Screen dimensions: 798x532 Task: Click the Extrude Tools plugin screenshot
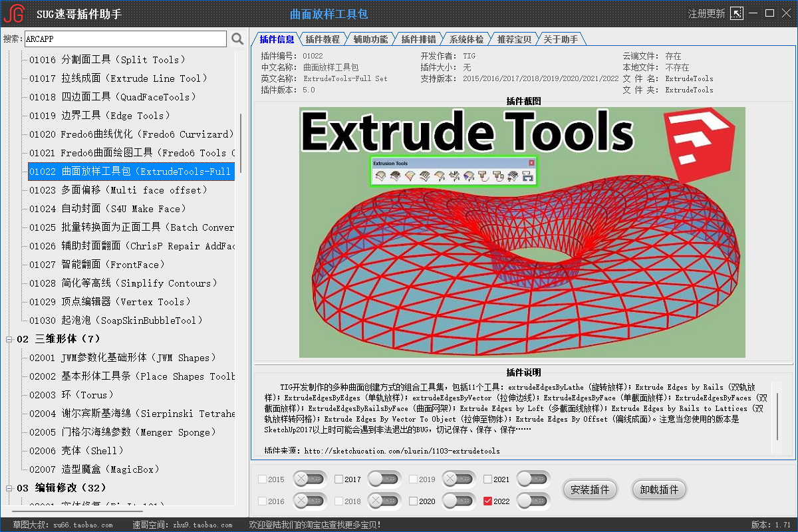[x=522, y=231]
